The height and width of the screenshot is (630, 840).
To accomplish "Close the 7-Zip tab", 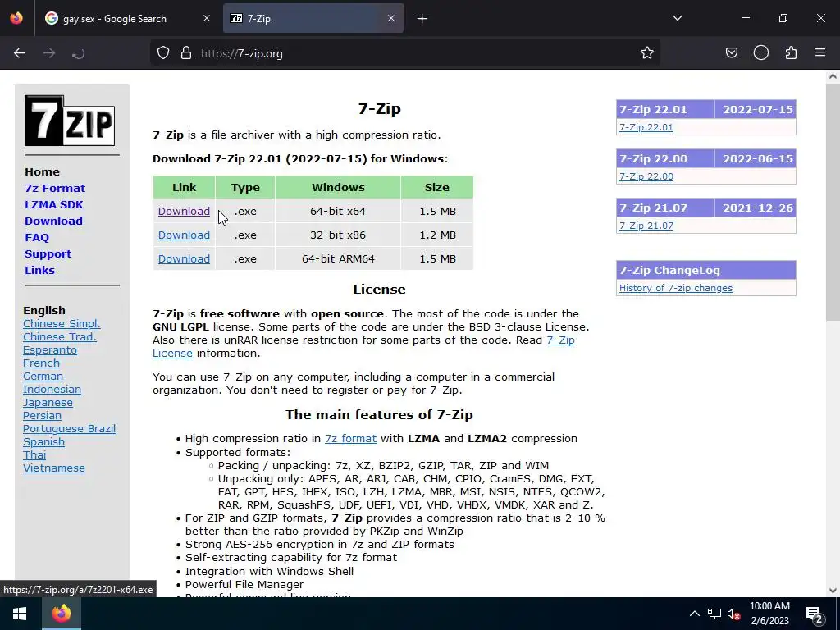I will click(391, 18).
